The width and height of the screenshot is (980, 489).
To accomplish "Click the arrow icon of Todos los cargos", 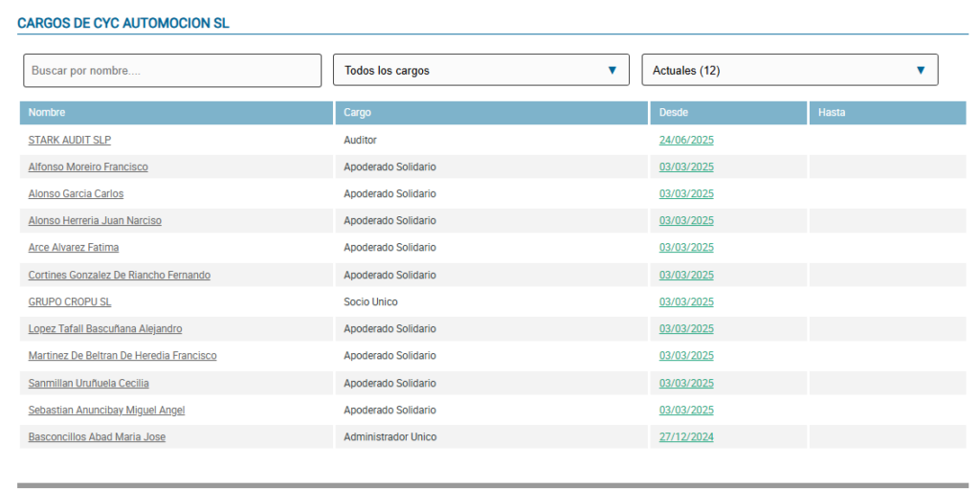I will [612, 71].
